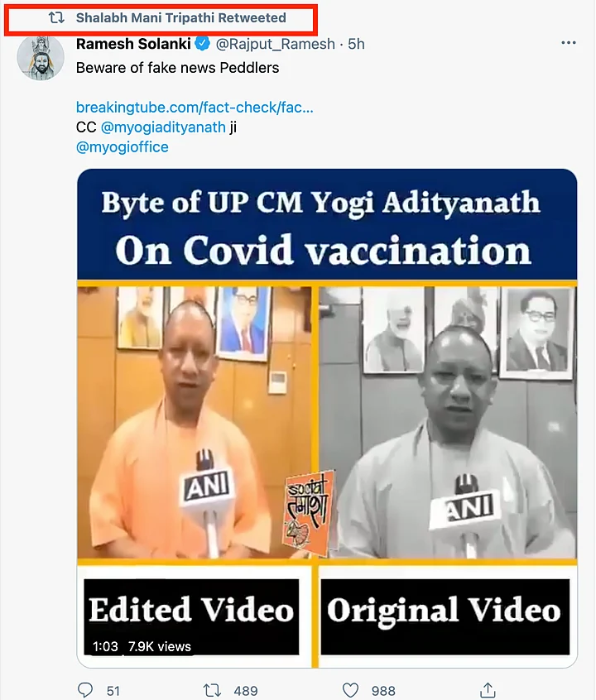The width and height of the screenshot is (596, 700).
Task: Click the blue verified badge
Action: tap(202, 44)
